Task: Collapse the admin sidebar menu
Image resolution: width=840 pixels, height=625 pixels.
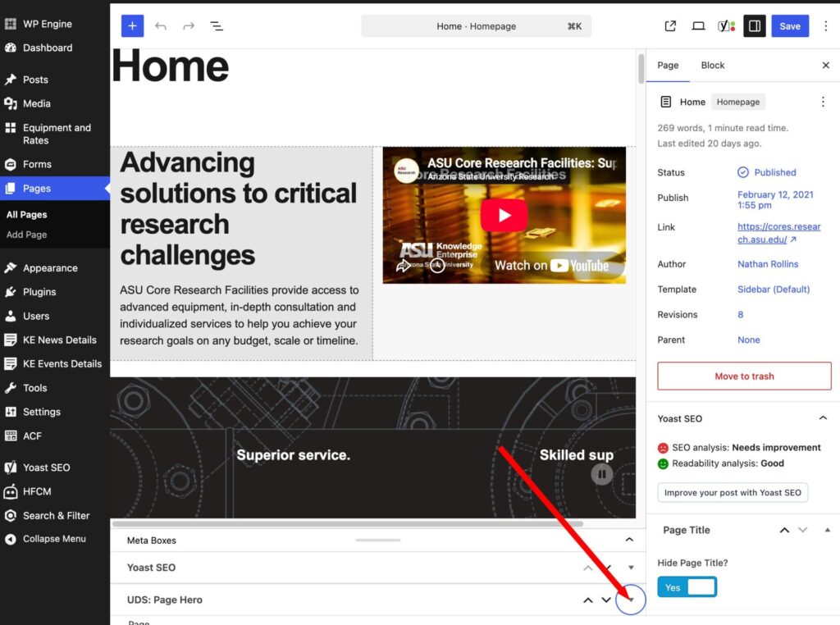Action: (55, 539)
